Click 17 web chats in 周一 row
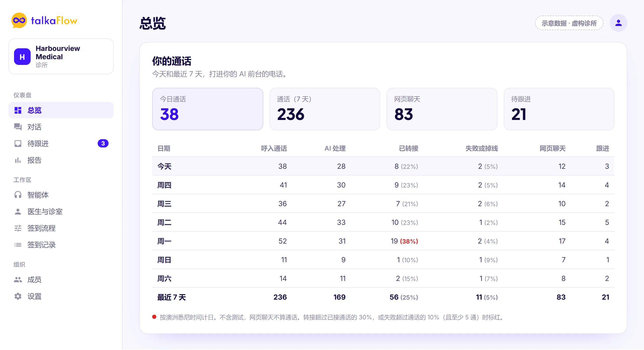This screenshot has height=350, width=644. click(x=562, y=241)
